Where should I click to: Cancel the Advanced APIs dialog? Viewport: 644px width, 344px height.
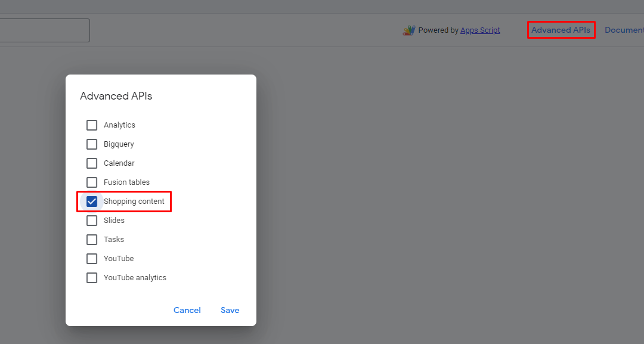click(x=187, y=311)
